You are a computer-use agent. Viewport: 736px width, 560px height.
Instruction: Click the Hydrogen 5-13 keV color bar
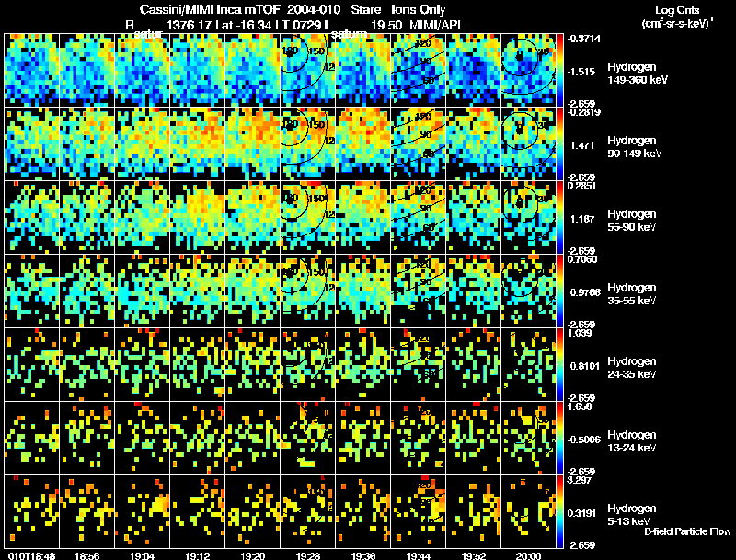pos(559,511)
